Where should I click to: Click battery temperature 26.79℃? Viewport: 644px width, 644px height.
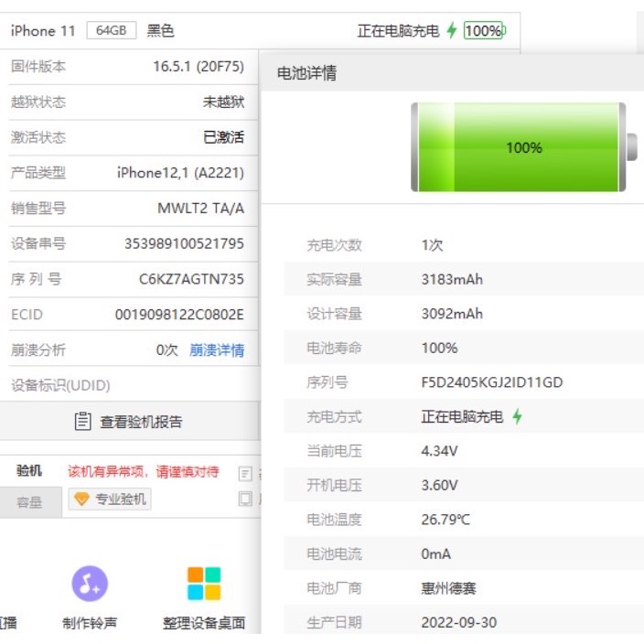(445, 520)
